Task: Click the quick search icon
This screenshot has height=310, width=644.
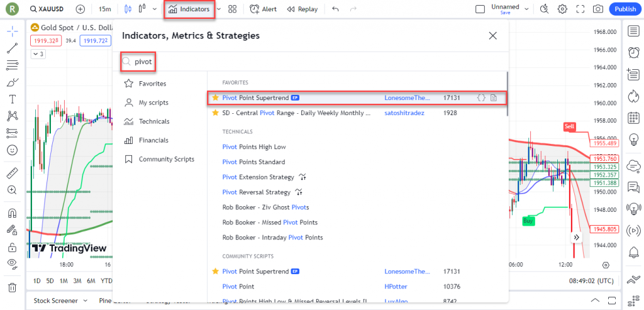Action: pyautogui.click(x=544, y=9)
